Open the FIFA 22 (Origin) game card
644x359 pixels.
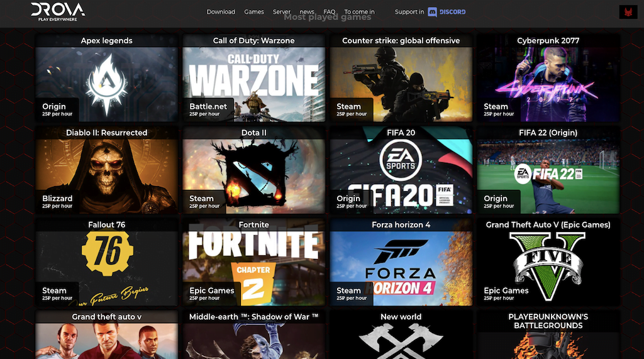pyautogui.click(x=548, y=170)
